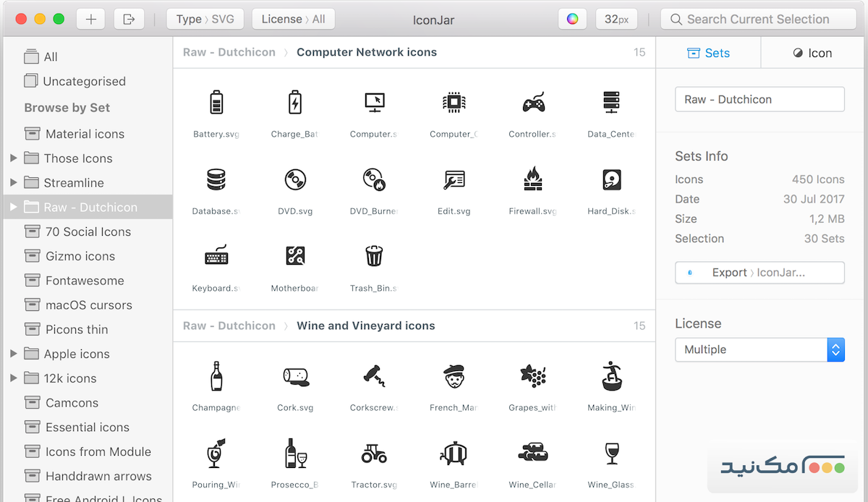This screenshot has height=502, width=868.
Task: Click the Export IconJar button
Action: pyautogui.click(x=759, y=273)
